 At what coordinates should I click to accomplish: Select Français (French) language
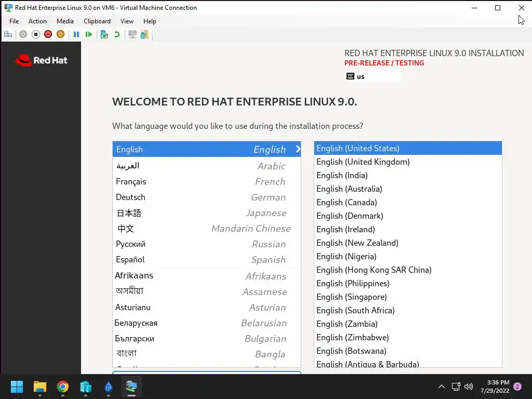click(207, 181)
